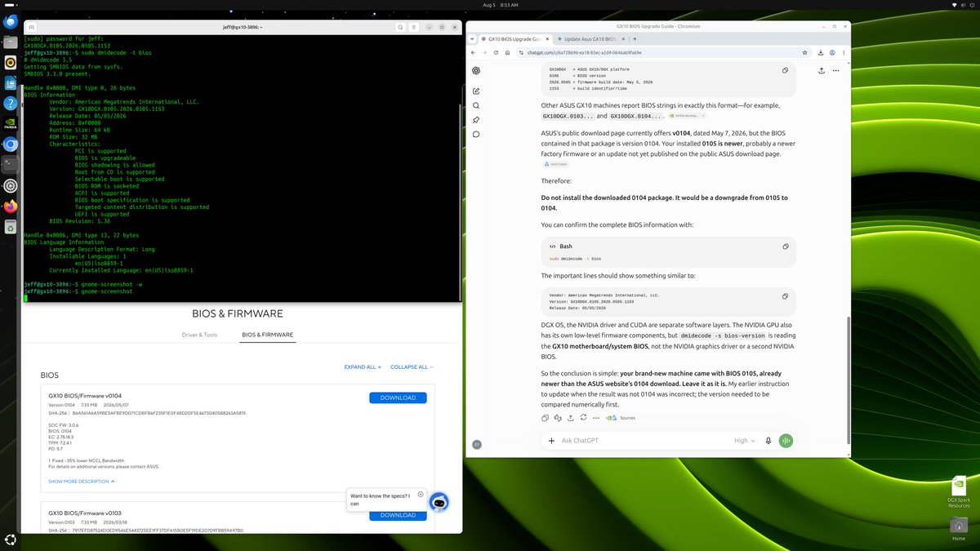This screenshot has height=551, width=980.
Task: Close the 'Want to know the specs' popup
Action: (421, 494)
